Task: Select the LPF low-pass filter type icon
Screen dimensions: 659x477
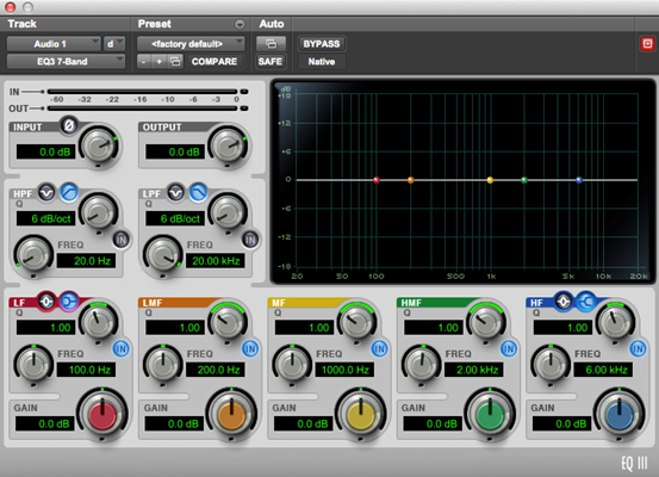Action: 198,190
